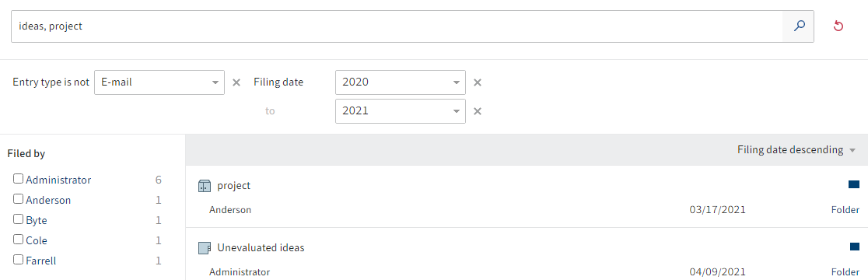The height and width of the screenshot is (280, 868).
Task: Enable the Byte filed-by checkbox
Action: click(18, 219)
